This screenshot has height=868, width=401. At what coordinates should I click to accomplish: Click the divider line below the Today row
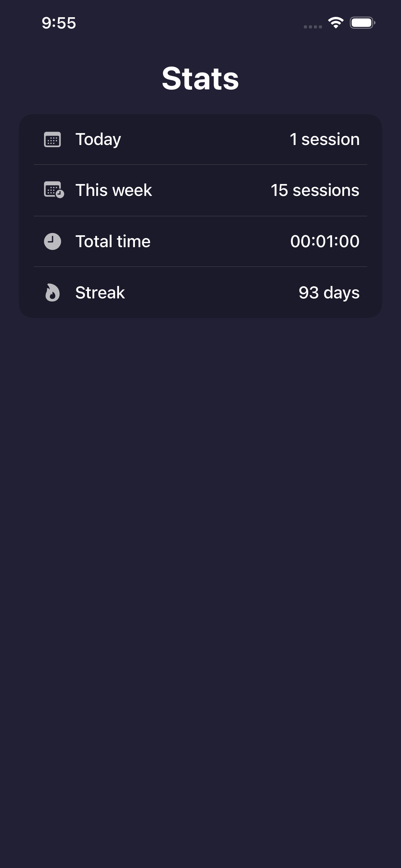pyautogui.click(x=200, y=165)
